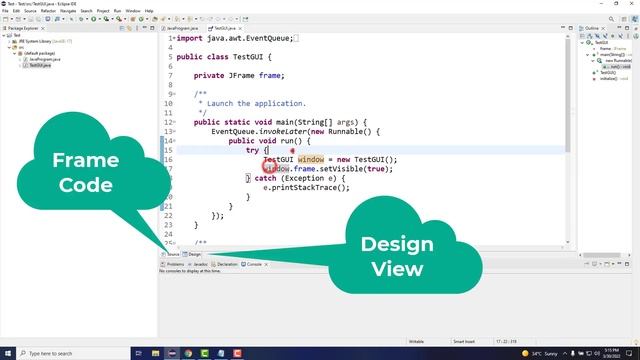Open the File menu
The width and height of the screenshot is (640, 360).
pyautogui.click(x=5, y=11)
